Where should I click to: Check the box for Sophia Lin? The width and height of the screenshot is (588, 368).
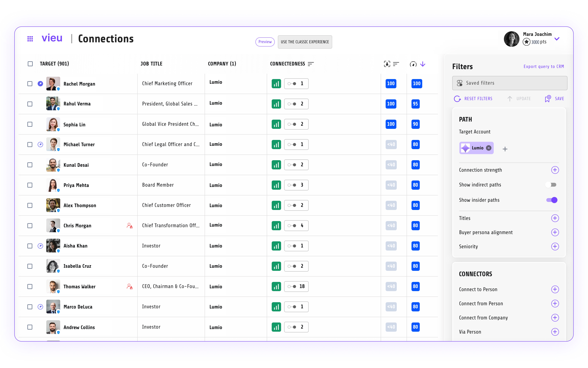30,124
